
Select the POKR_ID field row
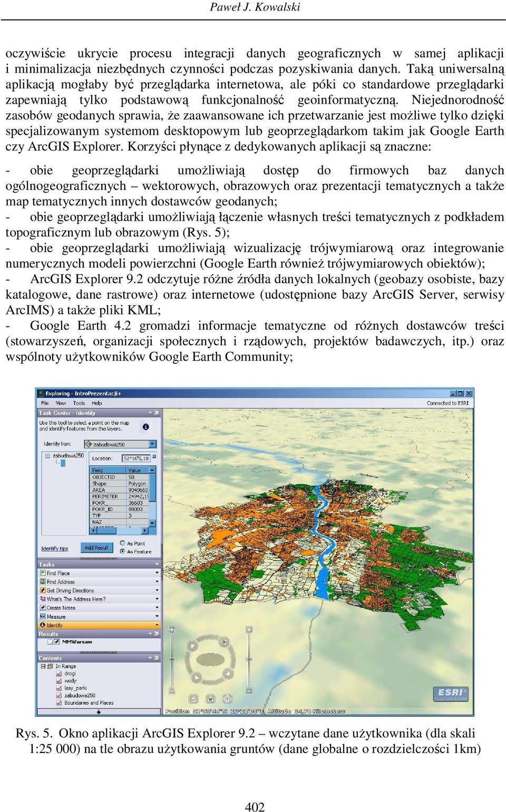(x=120, y=509)
